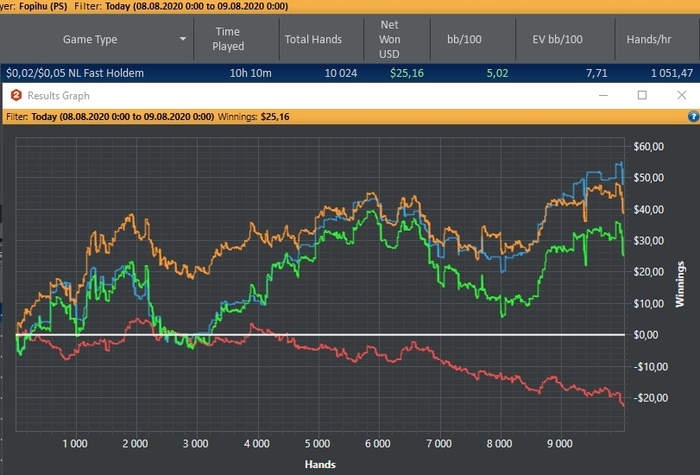Click the Winnings: $25,16 label in graph filter bar
This screenshot has width=700, height=475.
point(254,117)
